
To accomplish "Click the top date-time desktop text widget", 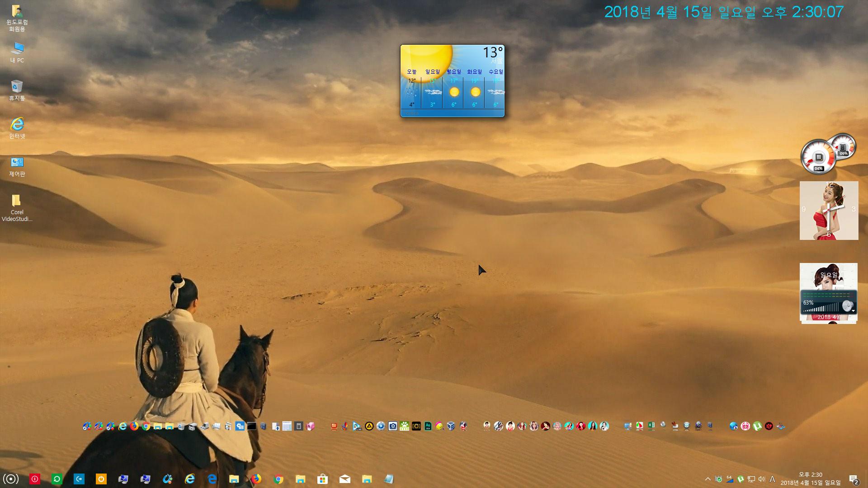I will [724, 12].
